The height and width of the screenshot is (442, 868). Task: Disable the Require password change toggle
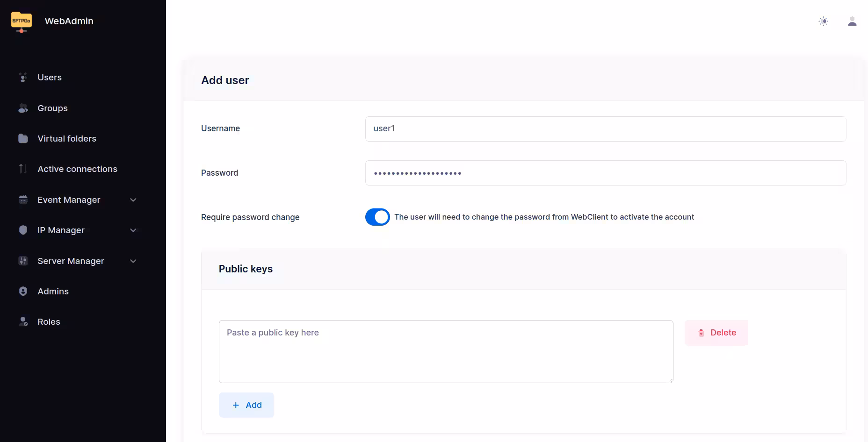point(377,217)
